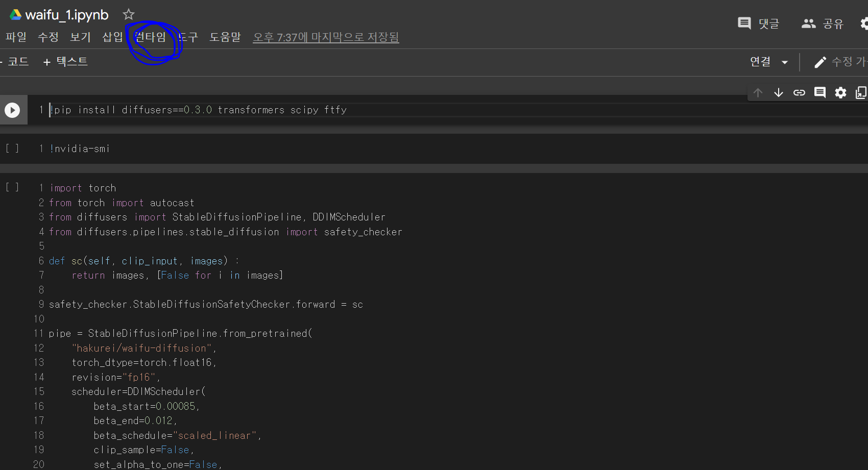
Task: Open the 수정 editing mode dropdown
Action: (840, 62)
